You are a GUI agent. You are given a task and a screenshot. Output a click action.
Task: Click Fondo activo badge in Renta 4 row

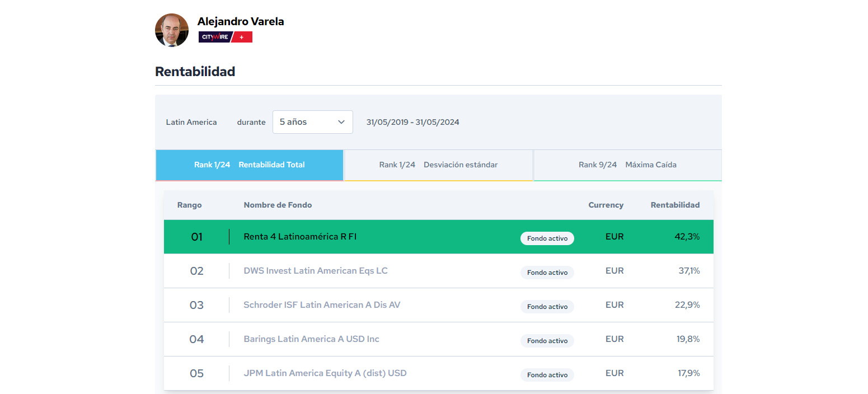point(547,238)
